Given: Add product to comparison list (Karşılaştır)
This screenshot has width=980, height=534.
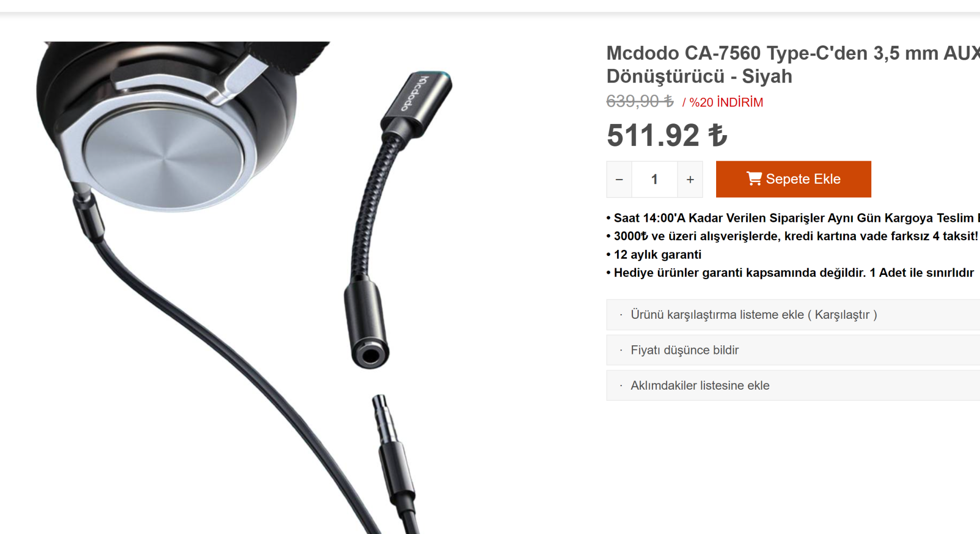Looking at the screenshot, I should pyautogui.click(x=793, y=315).
